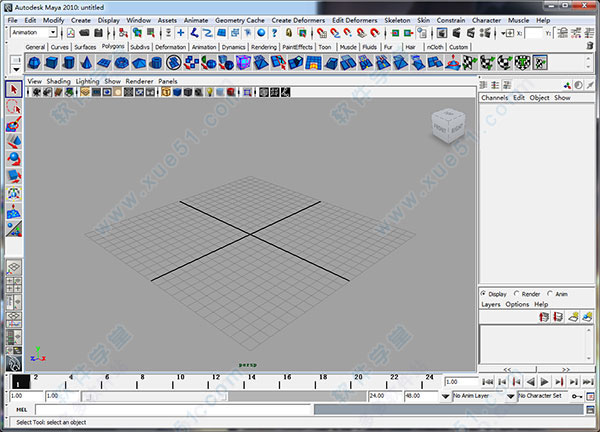Create a polygon cone from the shelf
The width and height of the screenshot is (600, 432).
point(86,63)
